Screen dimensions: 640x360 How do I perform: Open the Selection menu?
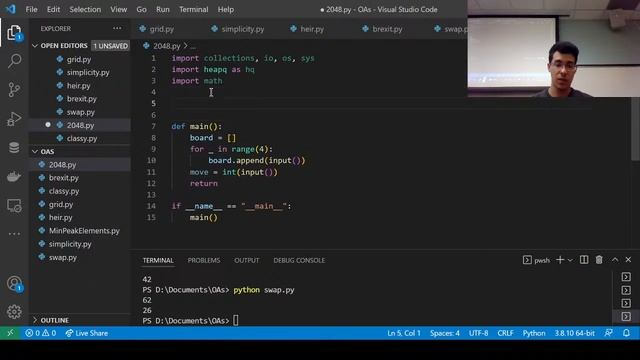point(85,9)
